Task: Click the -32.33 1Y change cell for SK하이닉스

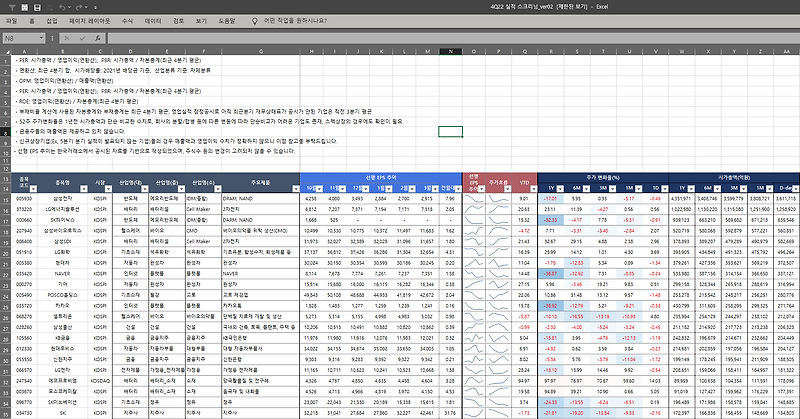Action: click(551, 220)
